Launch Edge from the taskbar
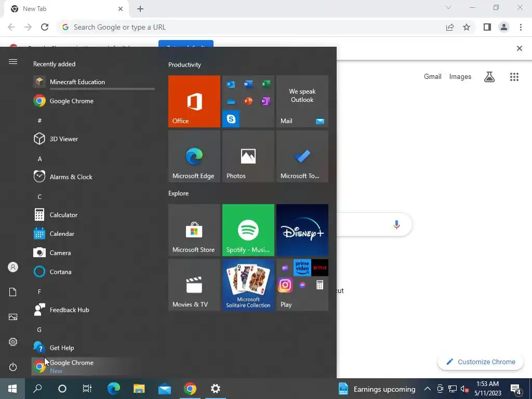Screen dimensions: 532x399 coord(114,389)
